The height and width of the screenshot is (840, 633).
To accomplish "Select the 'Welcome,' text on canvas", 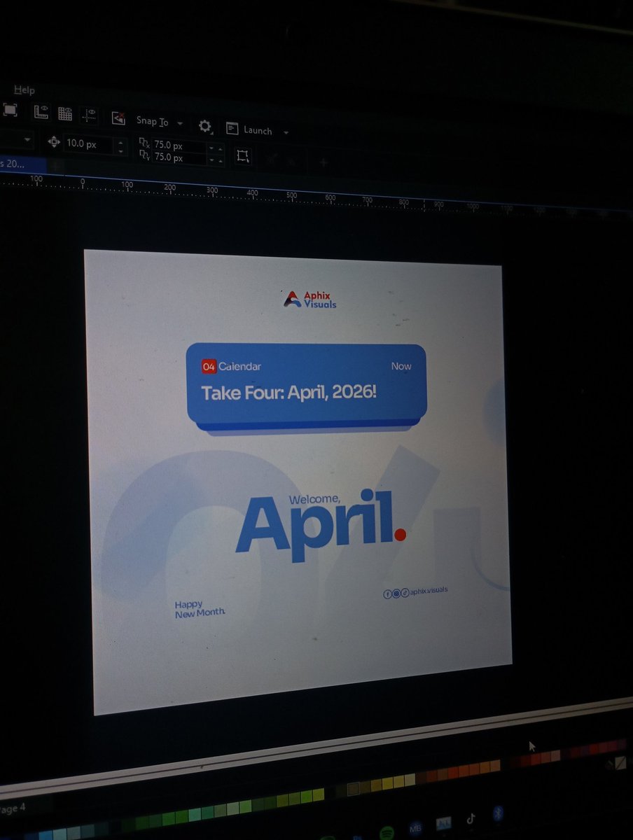I will click(x=314, y=499).
